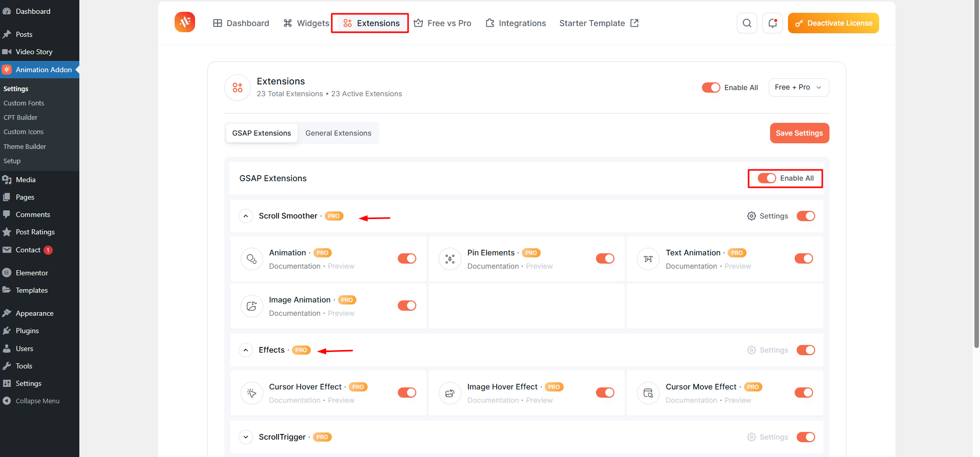Click the Image Animation extension icon

click(x=252, y=306)
